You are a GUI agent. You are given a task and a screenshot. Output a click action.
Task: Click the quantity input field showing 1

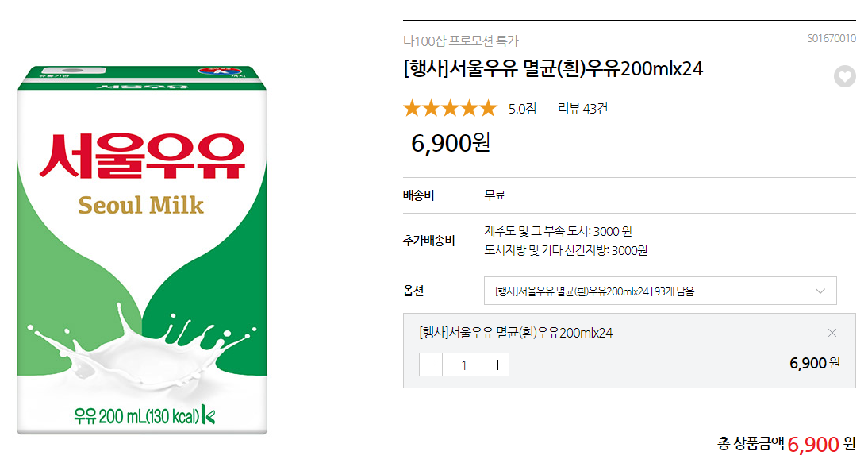pos(464,365)
